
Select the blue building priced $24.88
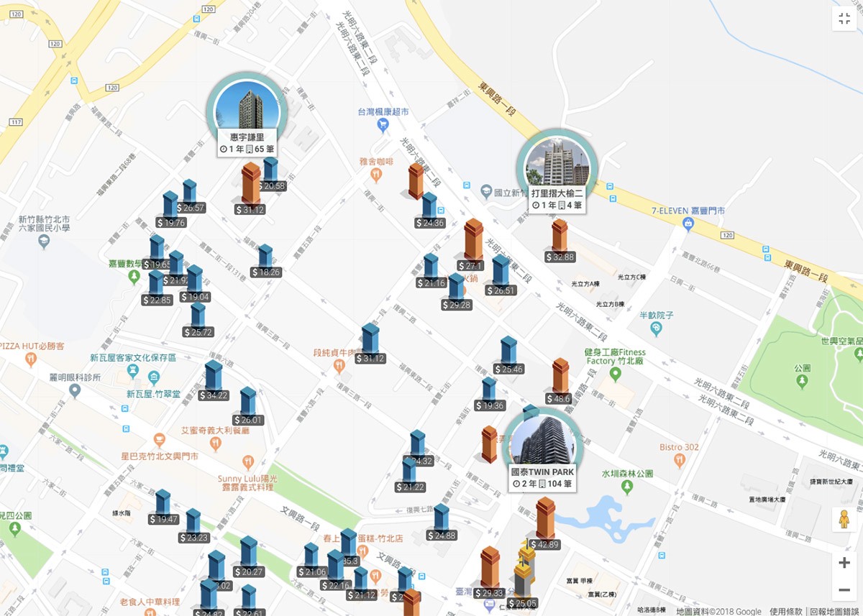pos(442,517)
